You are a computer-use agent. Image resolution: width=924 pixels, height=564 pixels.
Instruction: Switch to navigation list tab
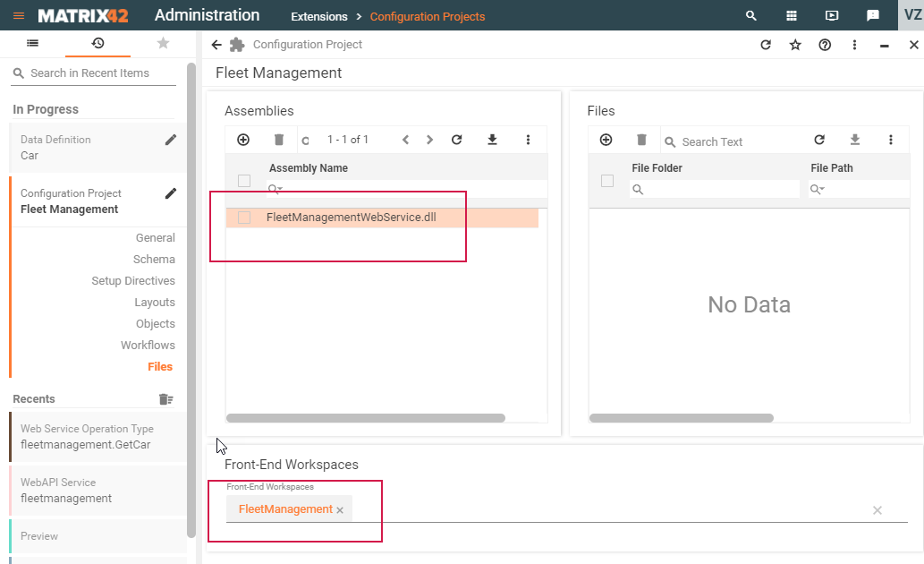coord(33,43)
